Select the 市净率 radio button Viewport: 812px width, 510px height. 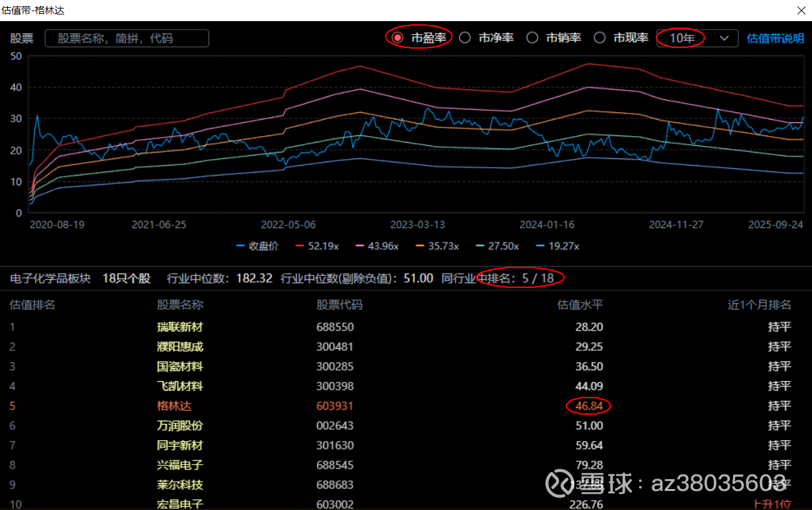[465, 38]
